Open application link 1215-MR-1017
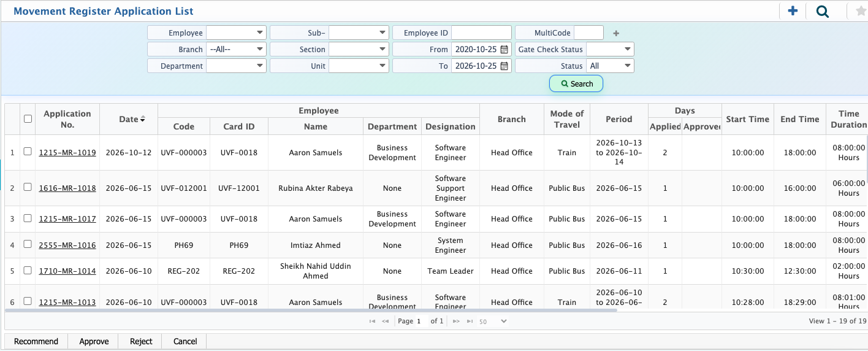 [67, 219]
